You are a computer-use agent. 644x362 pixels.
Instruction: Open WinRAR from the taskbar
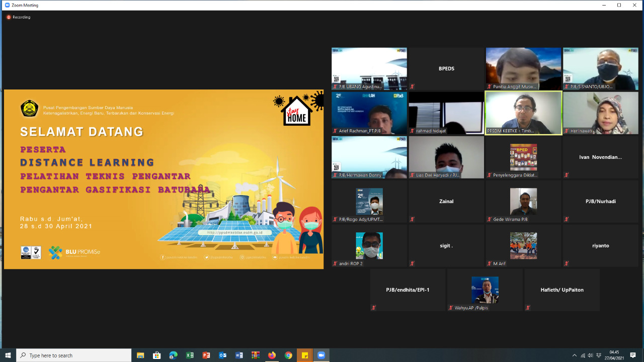click(x=256, y=355)
